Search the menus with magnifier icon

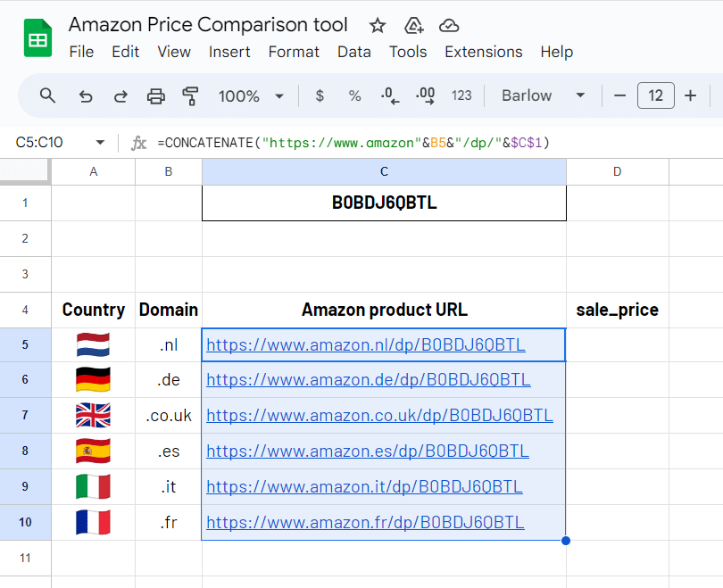[48, 95]
